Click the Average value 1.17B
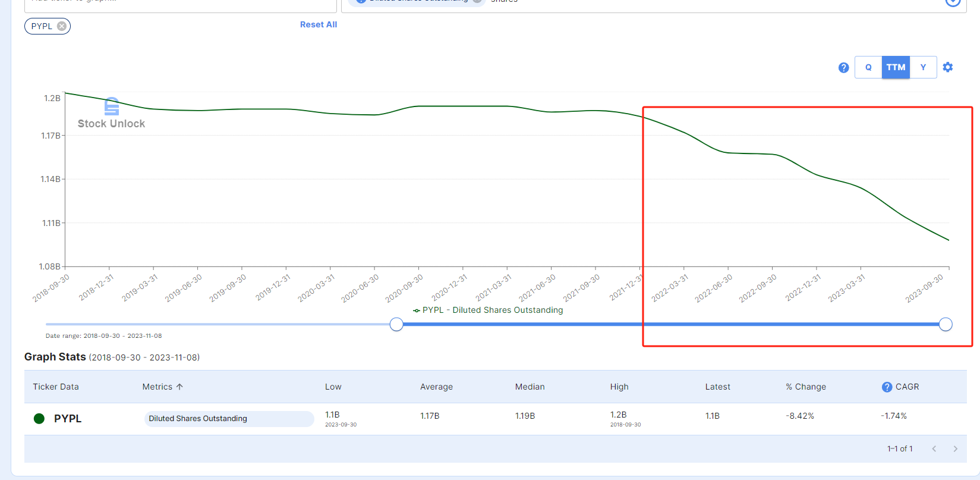The height and width of the screenshot is (480, 980). pyautogui.click(x=430, y=416)
